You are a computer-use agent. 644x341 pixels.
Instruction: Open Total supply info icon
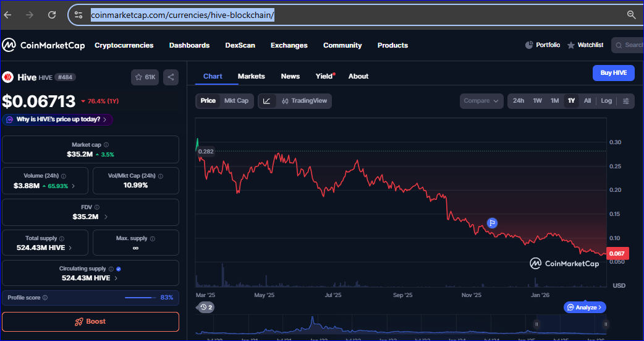pos(62,239)
